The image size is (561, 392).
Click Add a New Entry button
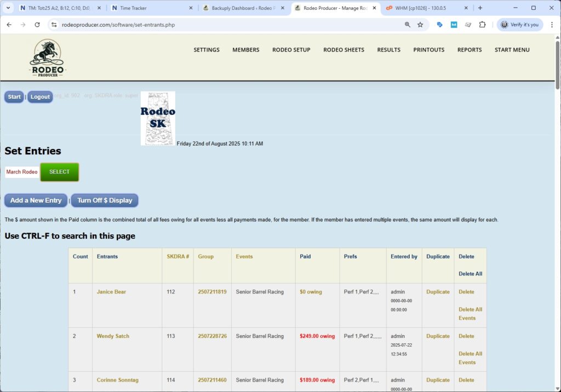pyautogui.click(x=36, y=200)
